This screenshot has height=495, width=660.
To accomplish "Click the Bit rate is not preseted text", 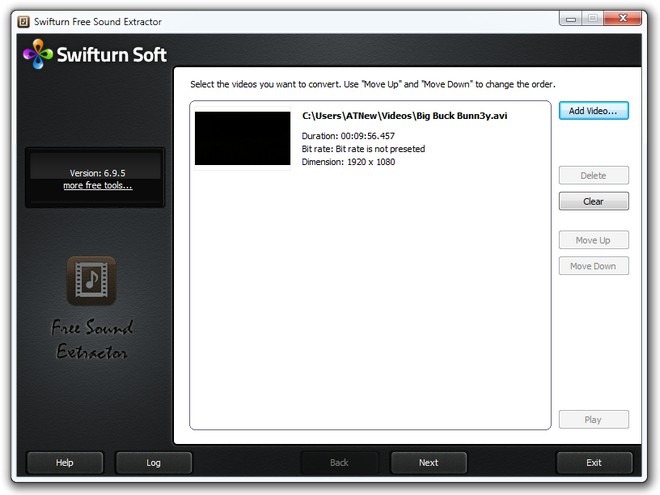I will tap(380, 149).
